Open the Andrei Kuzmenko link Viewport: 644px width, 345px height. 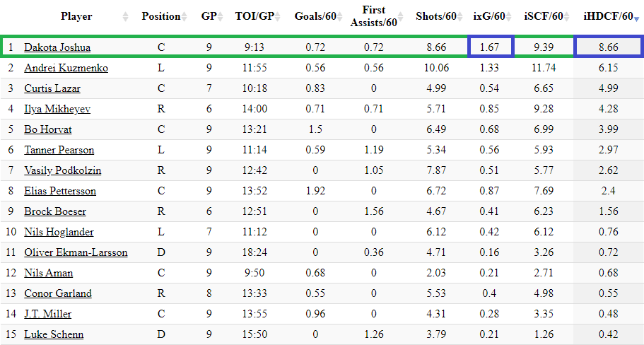(x=66, y=68)
